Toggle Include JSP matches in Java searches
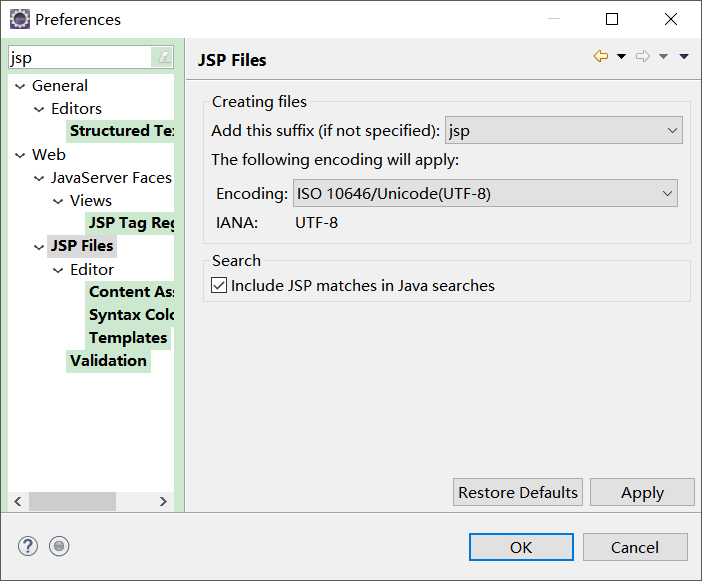Screen dimensions: 702x581 220,286
